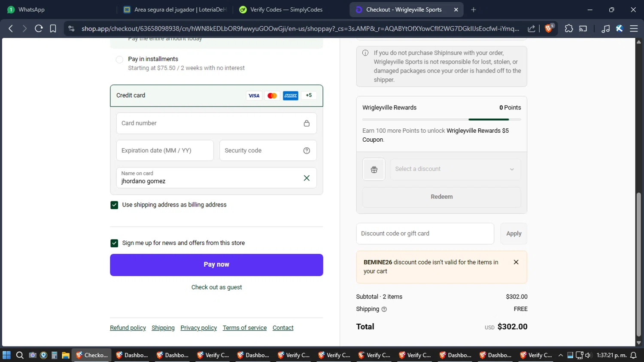Image resolution: width=644 pixels, height=362 pixels.
Task: Show shipping info help icon
Action: pos(384,309)
